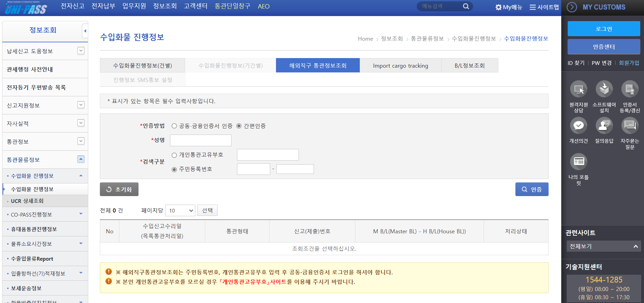
Task: Open 원격지원 상담 icon
Action: tap(579, 89)
